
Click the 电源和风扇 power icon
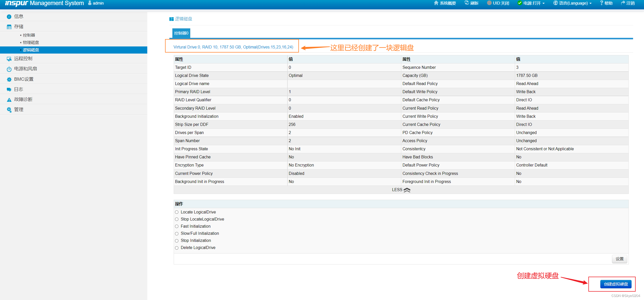click(9, 69)
